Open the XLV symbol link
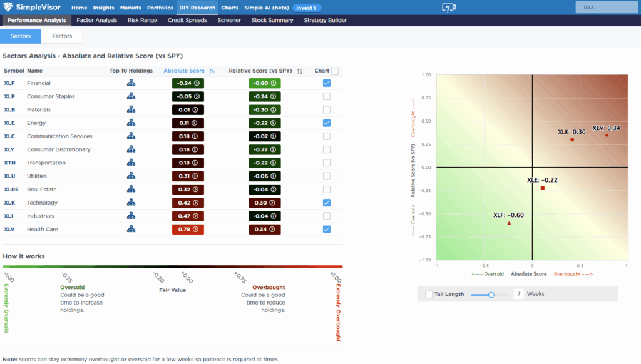The width and height of the screenshot is (641, 364). click(x=9, y=229)
